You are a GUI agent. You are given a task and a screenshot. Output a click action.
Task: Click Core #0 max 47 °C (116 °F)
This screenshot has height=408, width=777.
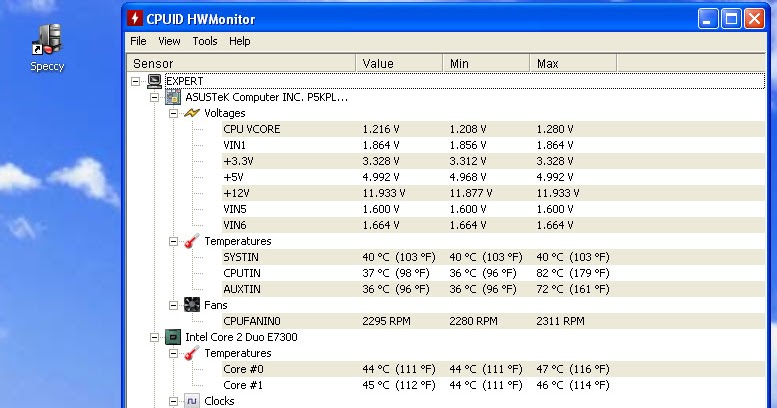tap(573, 369)
